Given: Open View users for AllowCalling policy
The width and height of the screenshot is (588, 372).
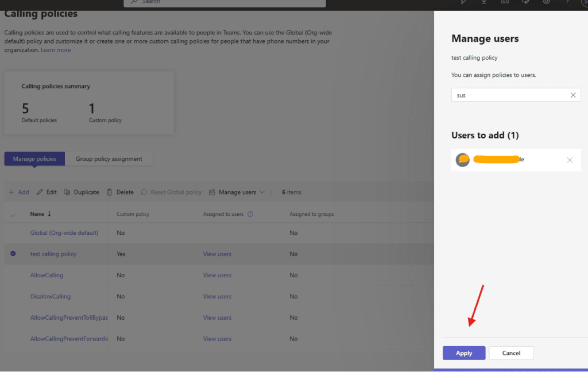Looking at the screenshot, I should tap(217, 275).
